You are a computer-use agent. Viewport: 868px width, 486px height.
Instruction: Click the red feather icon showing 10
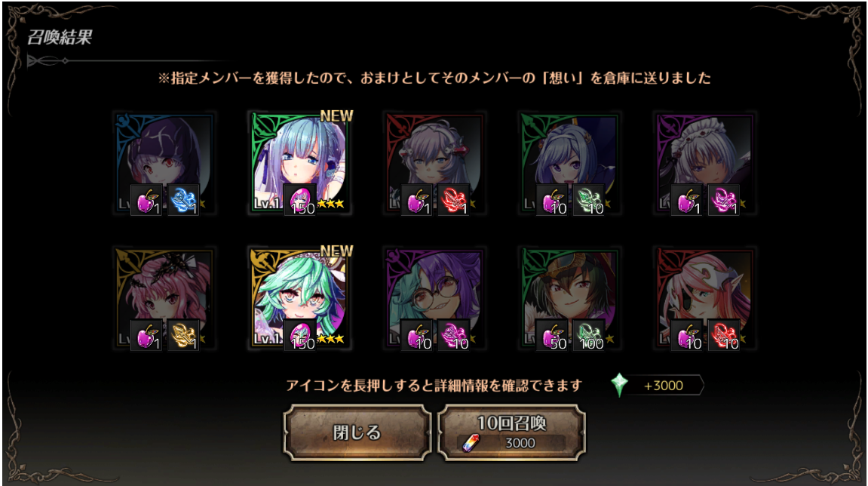click(723, 335)
